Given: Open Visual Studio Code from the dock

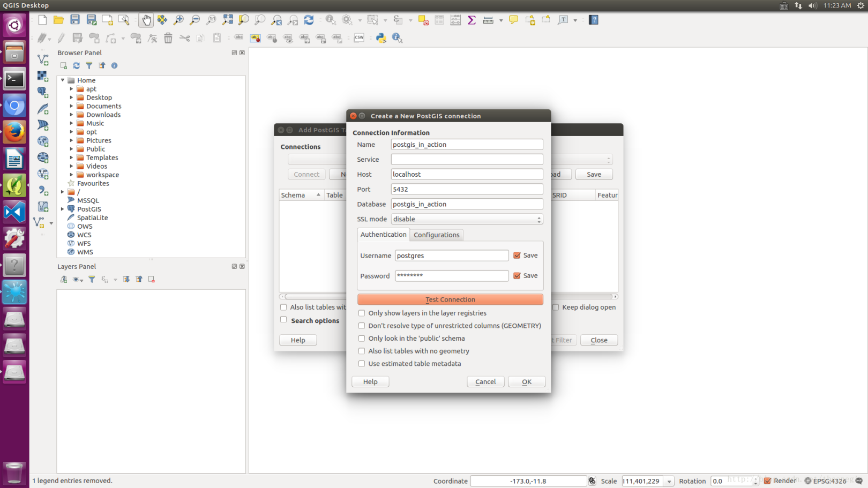Looking at the screenshot, I should (14, 212).
